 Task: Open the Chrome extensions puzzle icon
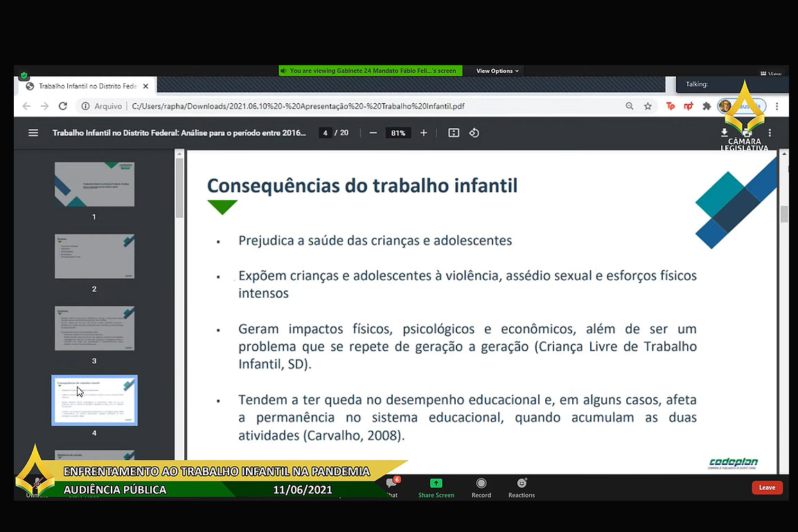point(707,106)
